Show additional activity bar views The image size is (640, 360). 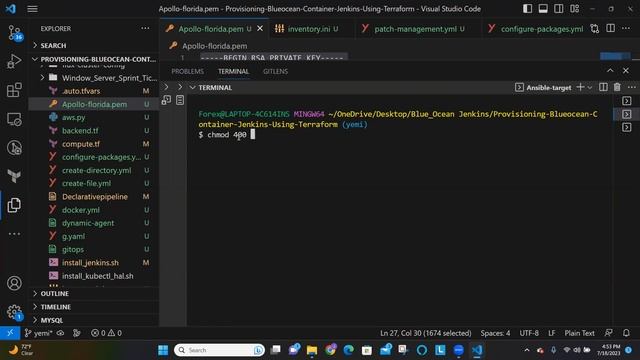click(14, 234)
